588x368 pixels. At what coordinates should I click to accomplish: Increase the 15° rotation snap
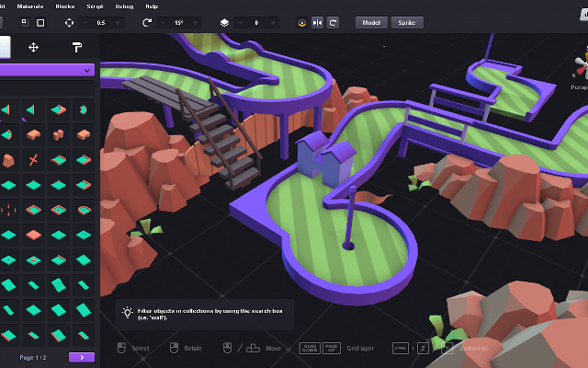195,23
